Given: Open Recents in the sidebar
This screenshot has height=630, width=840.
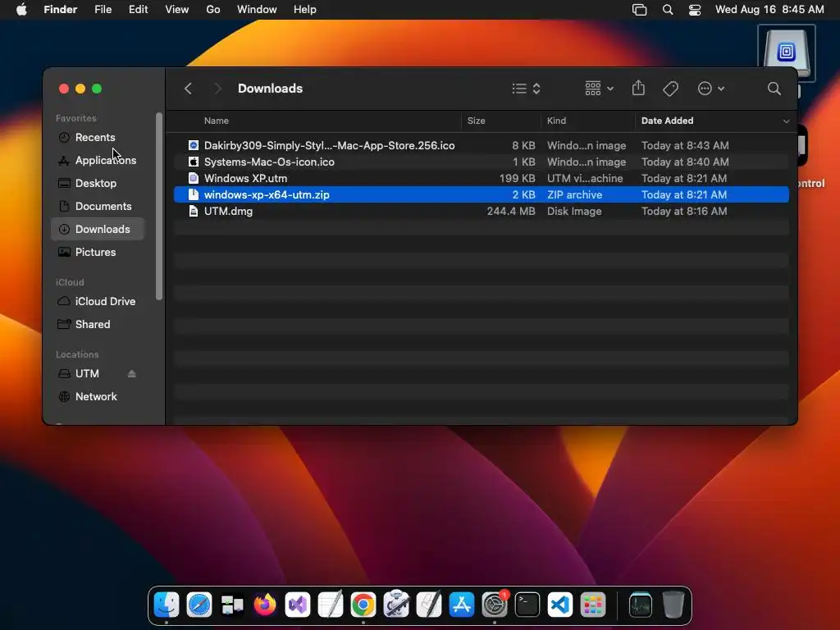Looking at the screenshot, I should (x=98, y=137).
